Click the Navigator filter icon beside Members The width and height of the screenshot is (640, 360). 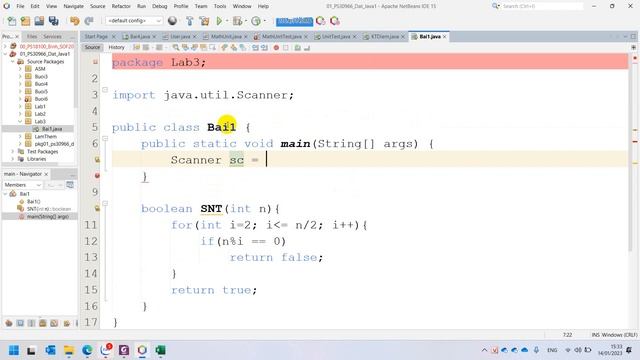(70, 185)
